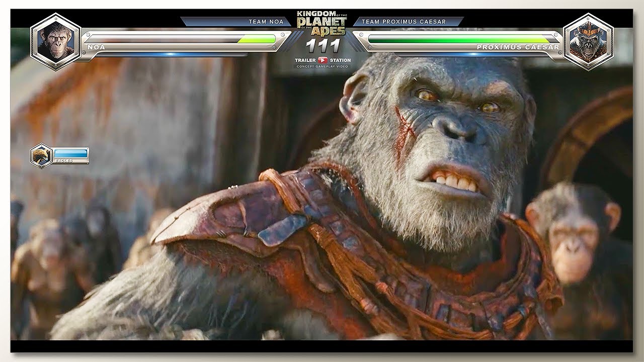Click the CONCEPT GAMEPLAY VIDEO caption
The width and height of the screenshot is (644, 362).
pos(322,66)
